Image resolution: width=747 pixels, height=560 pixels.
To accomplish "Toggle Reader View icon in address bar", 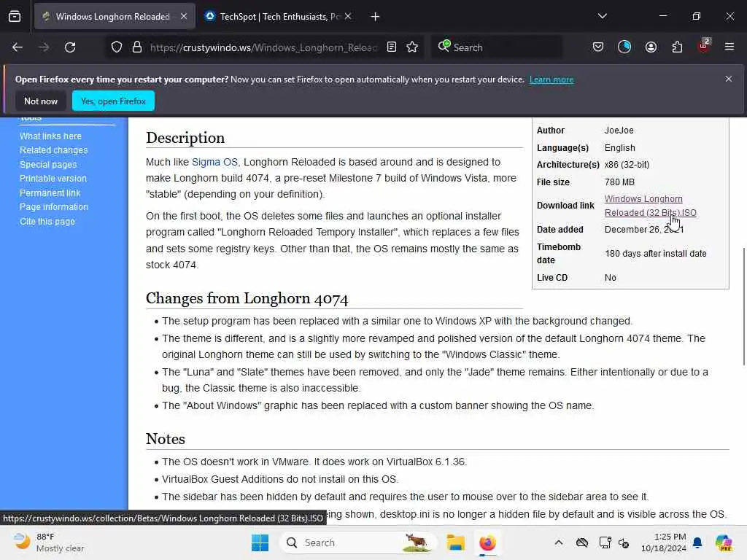I will click(x=392, y=47).
